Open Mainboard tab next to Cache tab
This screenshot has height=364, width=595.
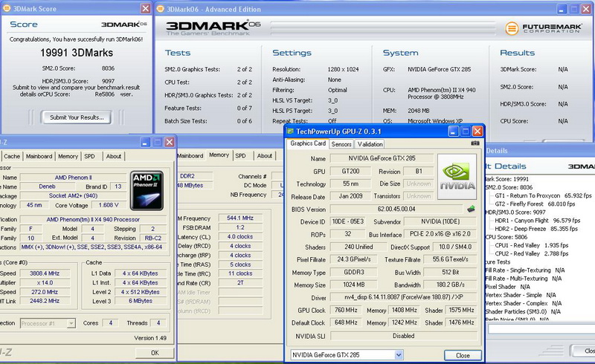point(39,156)
